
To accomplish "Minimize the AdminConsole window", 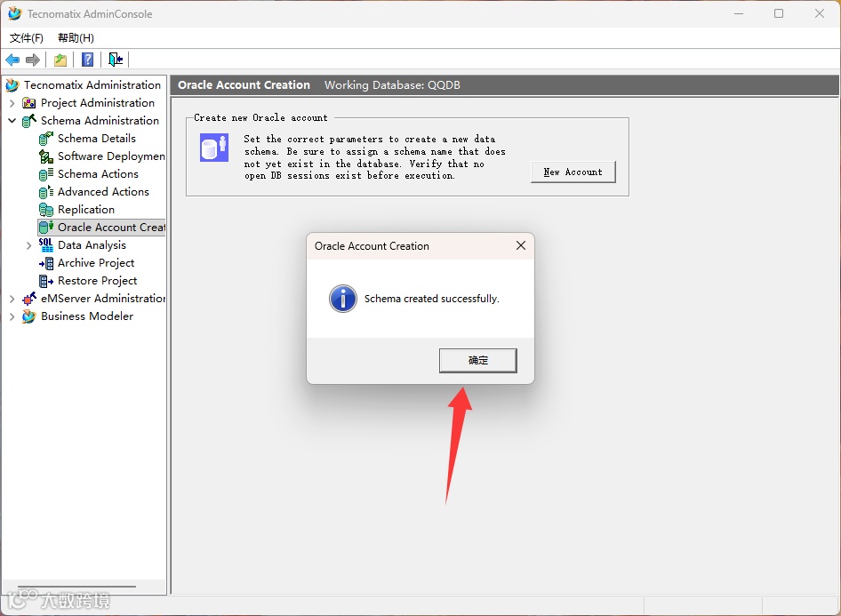I will 739,14.
